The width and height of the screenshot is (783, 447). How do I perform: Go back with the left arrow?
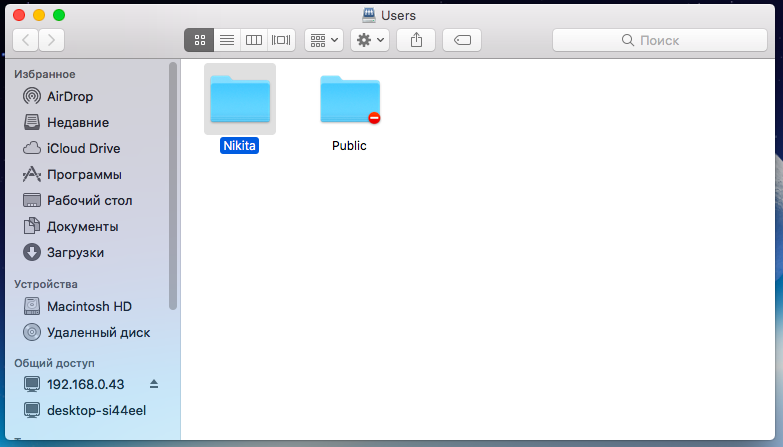point(25,40)
